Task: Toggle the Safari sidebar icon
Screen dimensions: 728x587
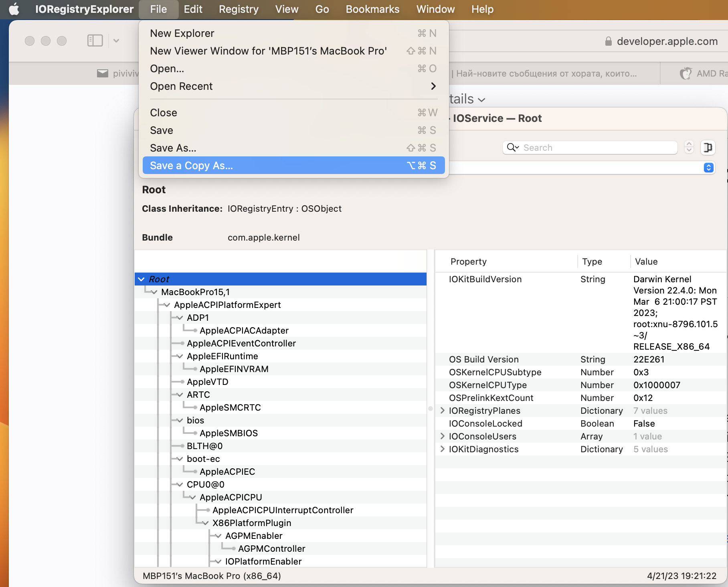Action: 95,40
